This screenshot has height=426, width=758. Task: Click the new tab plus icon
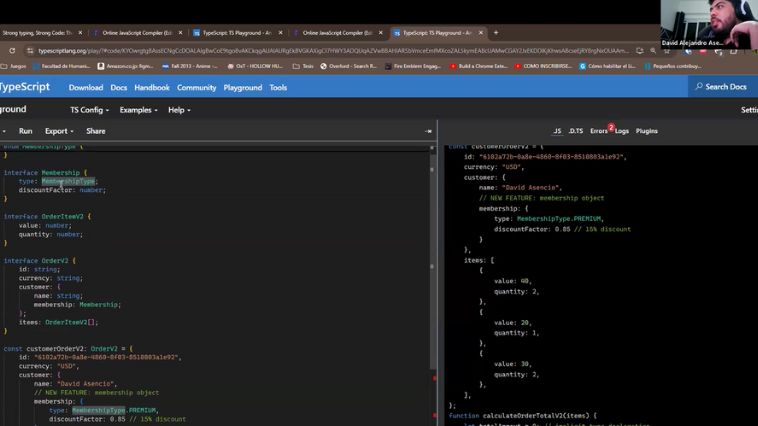[495, 32]
